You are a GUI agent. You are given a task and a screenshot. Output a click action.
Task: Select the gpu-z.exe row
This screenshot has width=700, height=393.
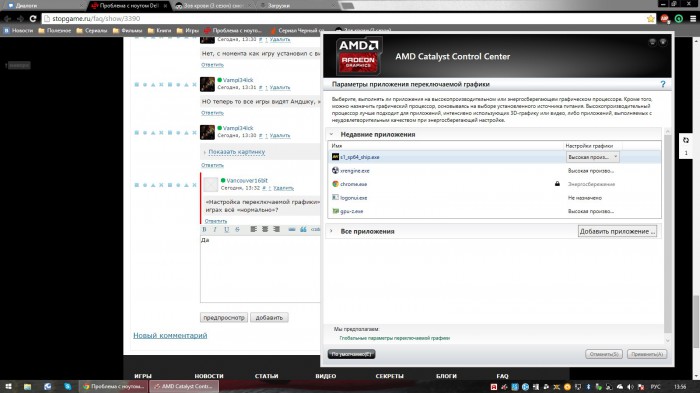click(494, 211)
